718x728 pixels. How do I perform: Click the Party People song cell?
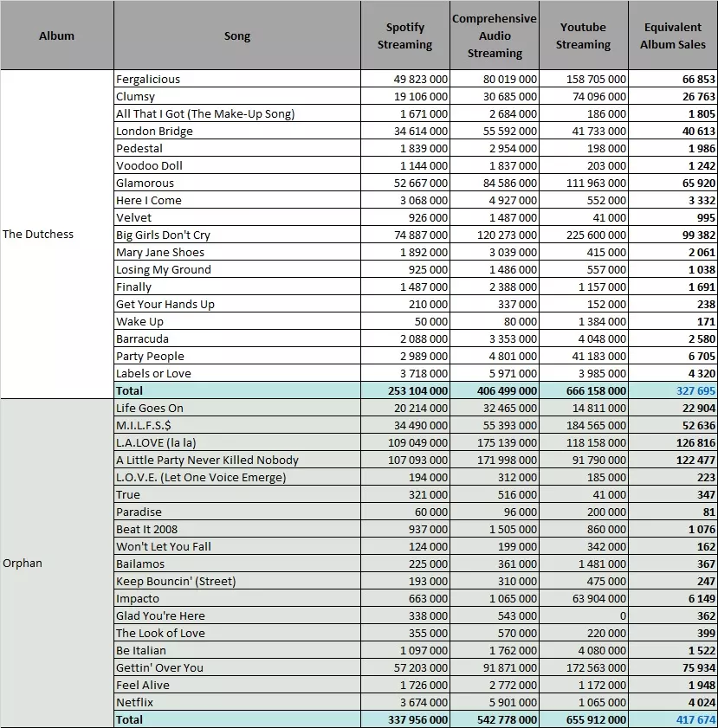point(236,356)
